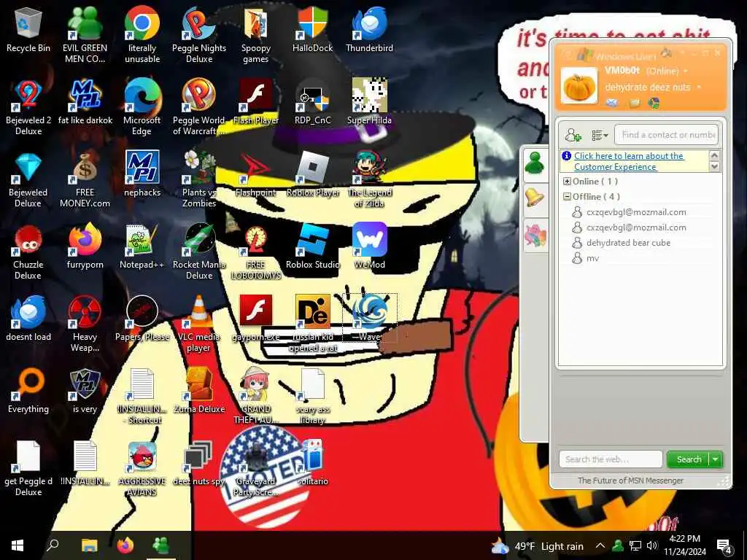747x560 pixels.
Task: Open the solitario card game shortcut
Action: pyautogui.click(x=312, y=463)
